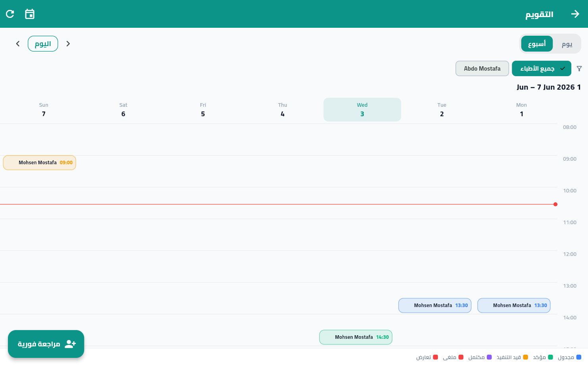Switch to أسبوع week view

tap(537, 44)
